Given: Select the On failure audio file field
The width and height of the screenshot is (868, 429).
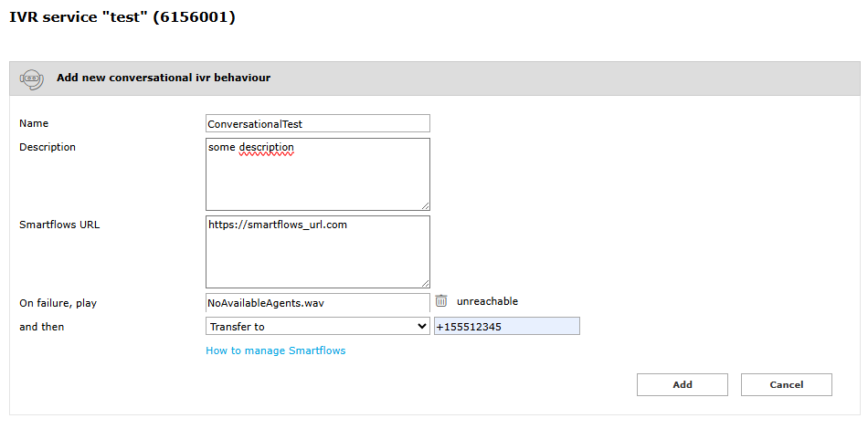Looking at the screenshot, I should 317,302.
